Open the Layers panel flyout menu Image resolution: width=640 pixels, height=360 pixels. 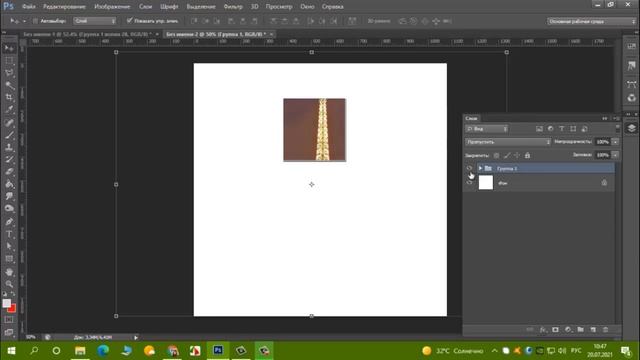click(617, 118)
